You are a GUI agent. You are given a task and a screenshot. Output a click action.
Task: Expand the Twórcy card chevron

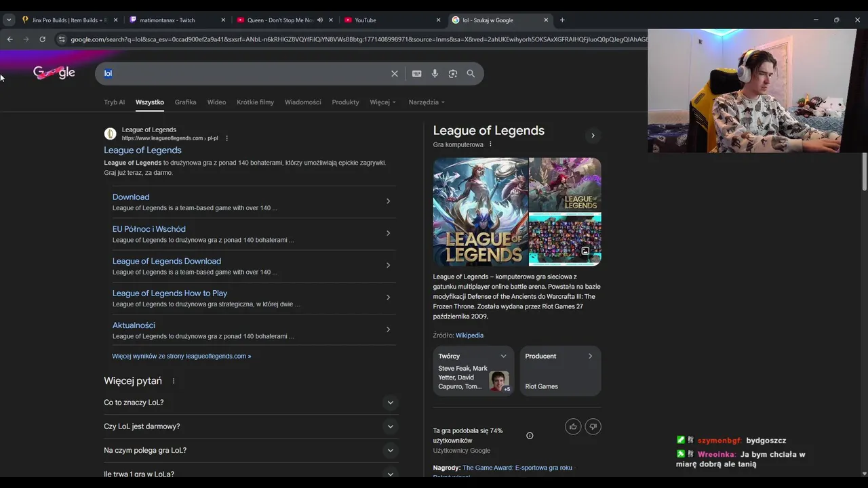503,356
